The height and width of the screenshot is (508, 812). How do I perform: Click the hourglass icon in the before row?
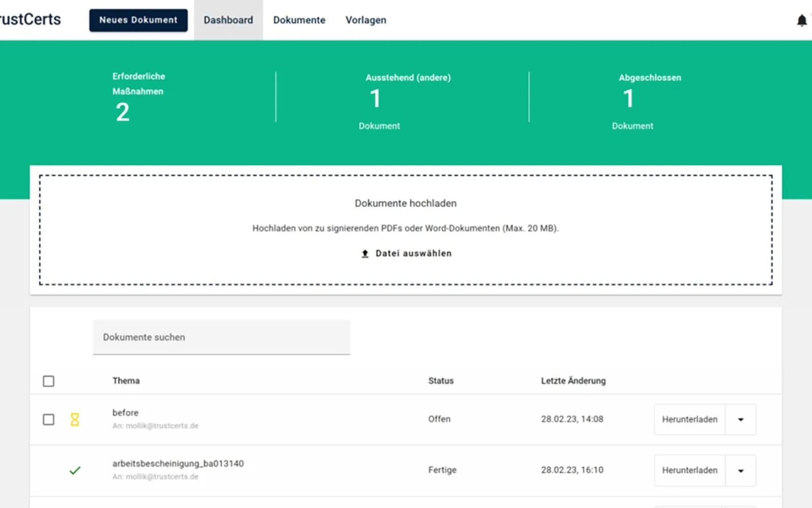(x=75, y=420)
